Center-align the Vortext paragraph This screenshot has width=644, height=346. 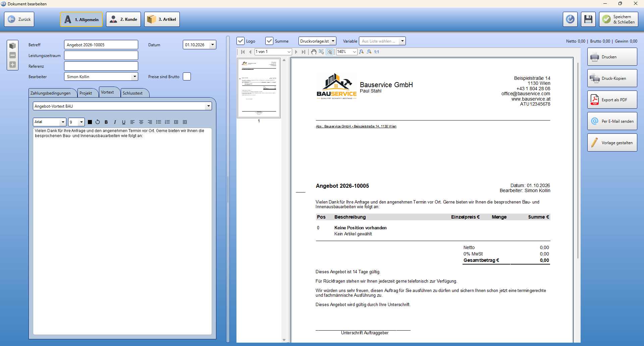click(x=141, y=122)
